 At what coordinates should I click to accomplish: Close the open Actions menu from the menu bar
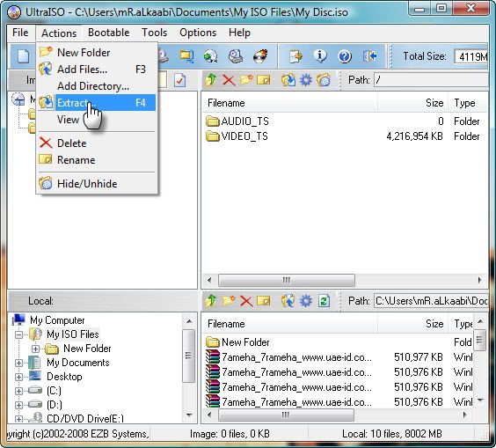pyautogui.click(x=59, y=33)
